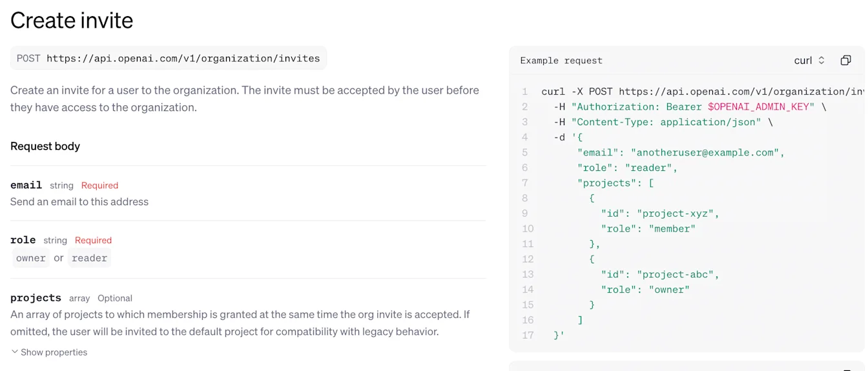Click the POST endpoint URL box
The height and width of the screenshot is (371, 868).
point(169,58)
